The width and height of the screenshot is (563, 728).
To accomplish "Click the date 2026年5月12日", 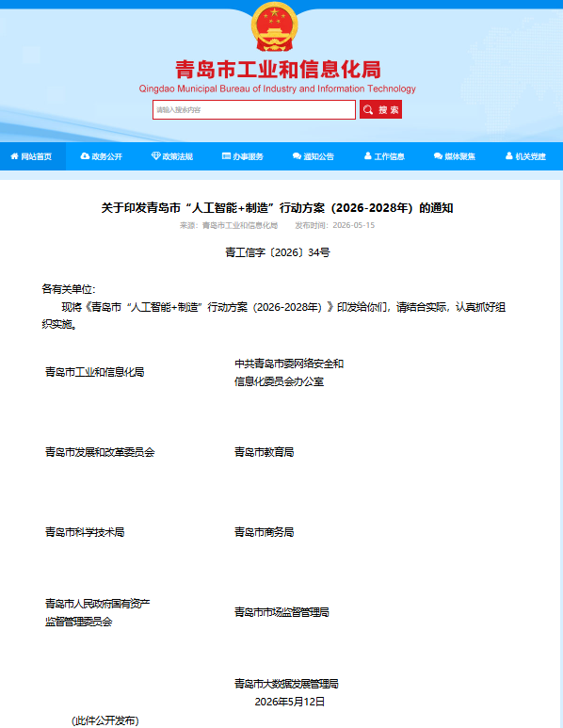I will [x=290, y=702].
